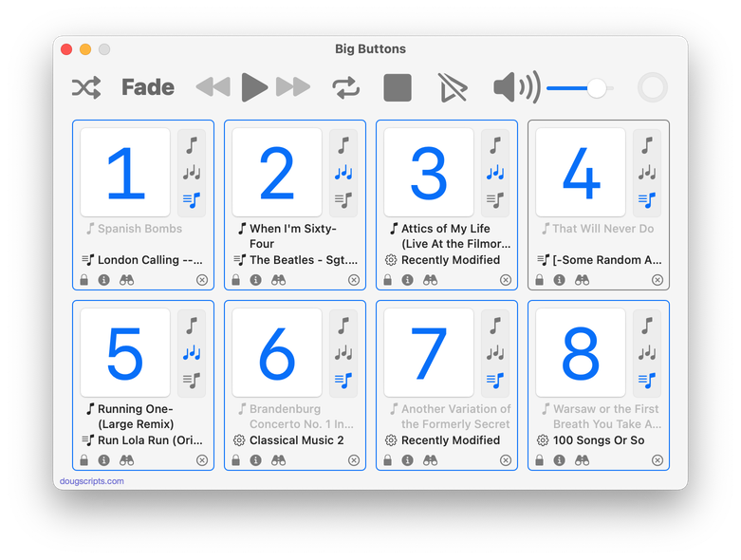Viewport: 741px width, 560px height.
Task: Select single-note track mode on button 6
Action: pos(343,326)
